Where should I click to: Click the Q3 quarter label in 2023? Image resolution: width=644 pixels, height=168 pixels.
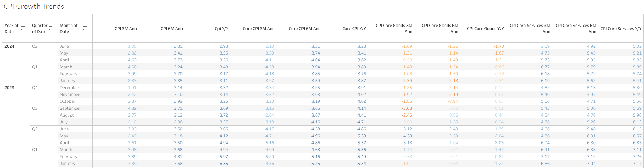coord(35,108)
